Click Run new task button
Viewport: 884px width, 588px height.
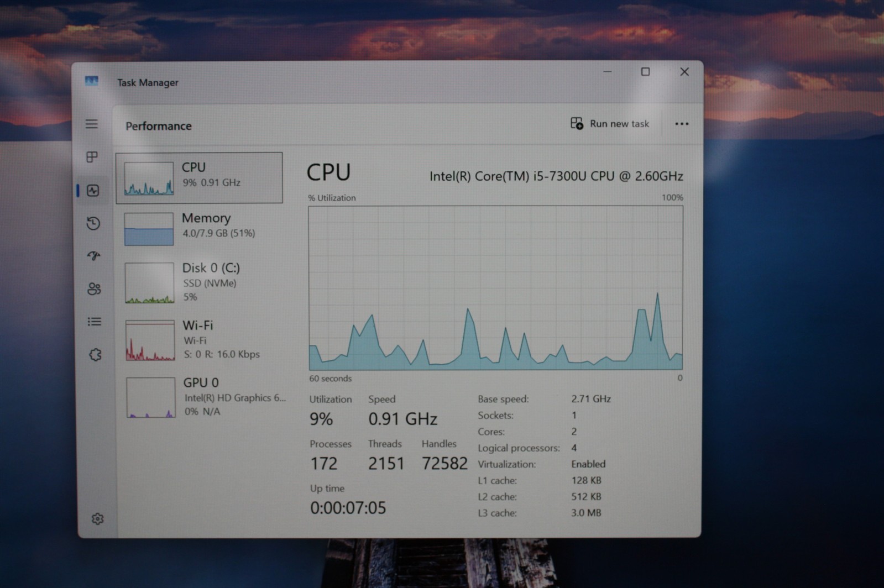click(610, 124)
